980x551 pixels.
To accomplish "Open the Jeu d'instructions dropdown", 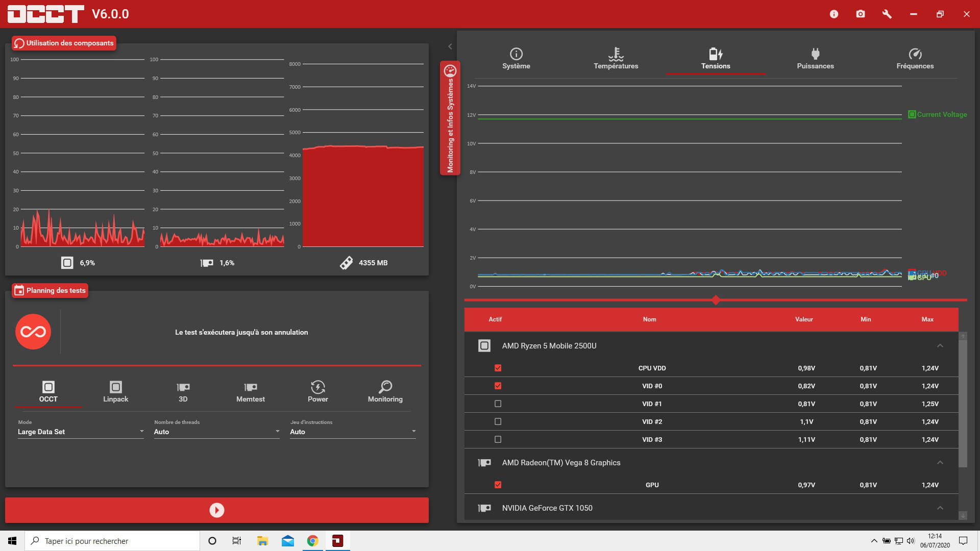I will click(353, 432).
